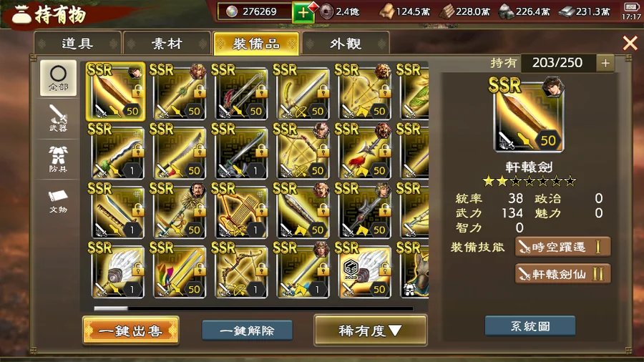Filter by 文物 scroll icon
This screenshot has width=644, height=362.
click(x=58, y=200)
